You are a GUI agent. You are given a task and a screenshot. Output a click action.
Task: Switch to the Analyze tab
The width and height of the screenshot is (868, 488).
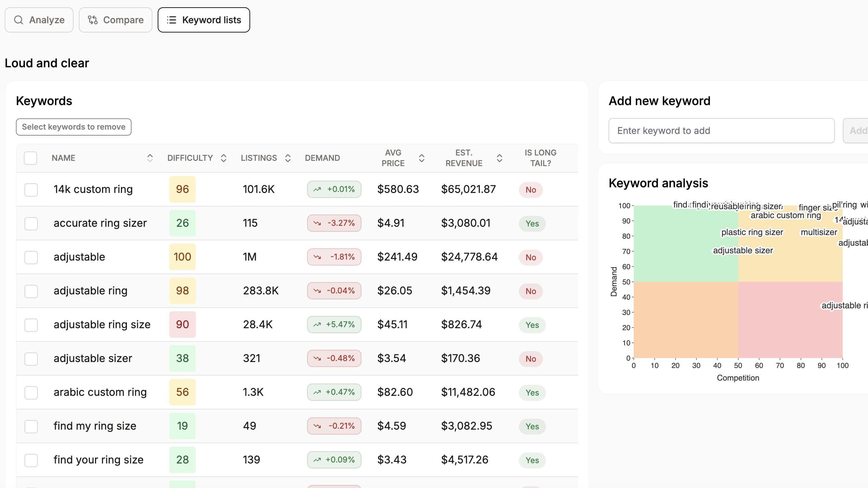(x=39, y=20)
